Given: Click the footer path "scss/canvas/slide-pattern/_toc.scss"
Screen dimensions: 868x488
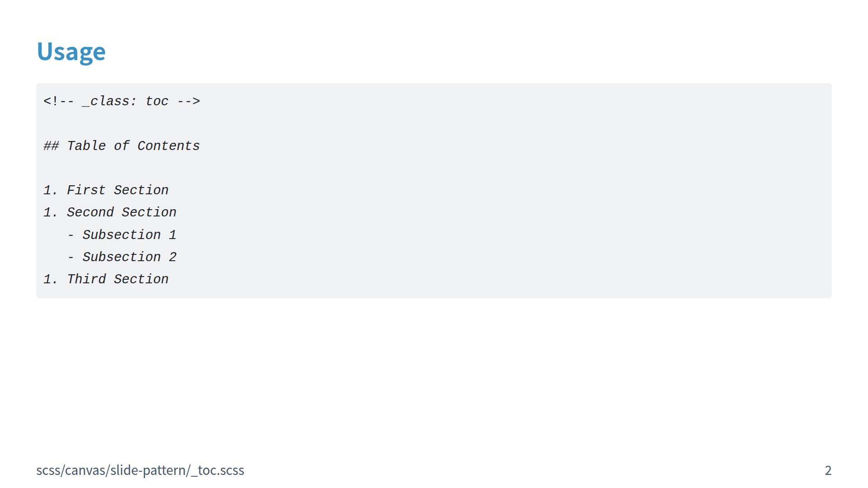Looking at the screenshot, I should 140,470.
